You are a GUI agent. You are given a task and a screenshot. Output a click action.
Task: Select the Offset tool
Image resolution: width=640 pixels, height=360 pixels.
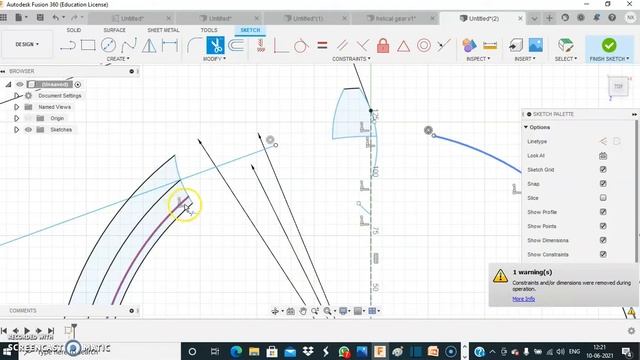pos(236,45)
